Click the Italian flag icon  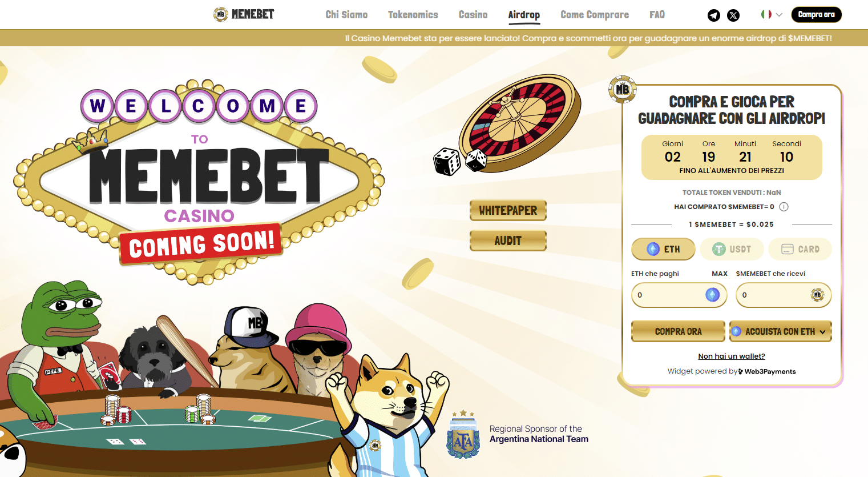pos(766,14)
